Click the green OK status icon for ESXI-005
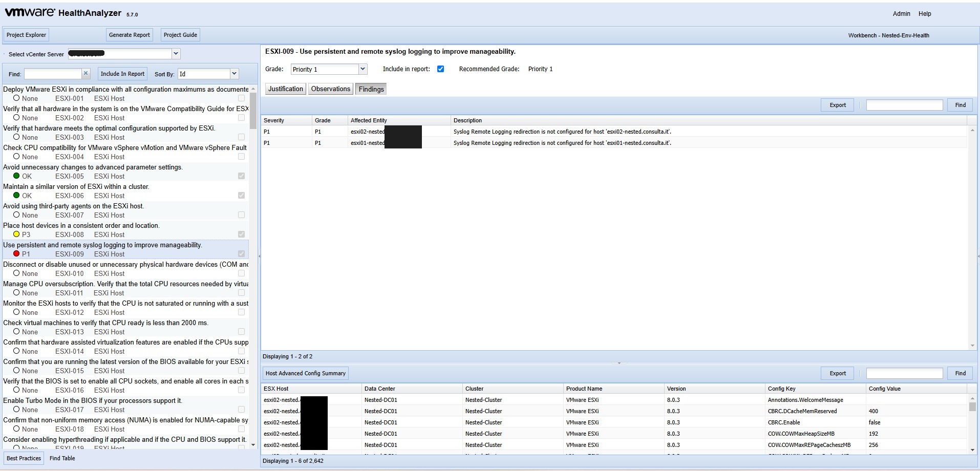980x471 pixels. pyautogui.click(x=16, y=176)
